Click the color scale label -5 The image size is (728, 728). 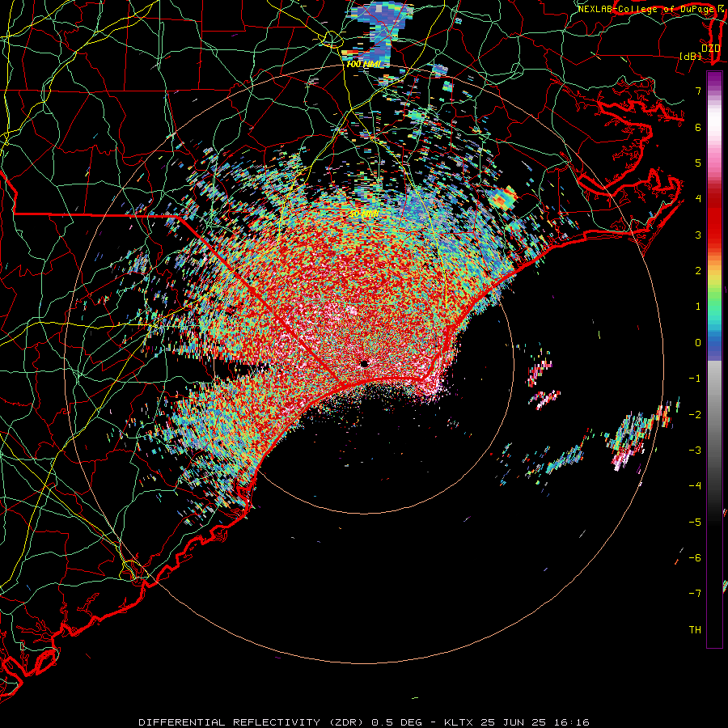pos(695,522)
